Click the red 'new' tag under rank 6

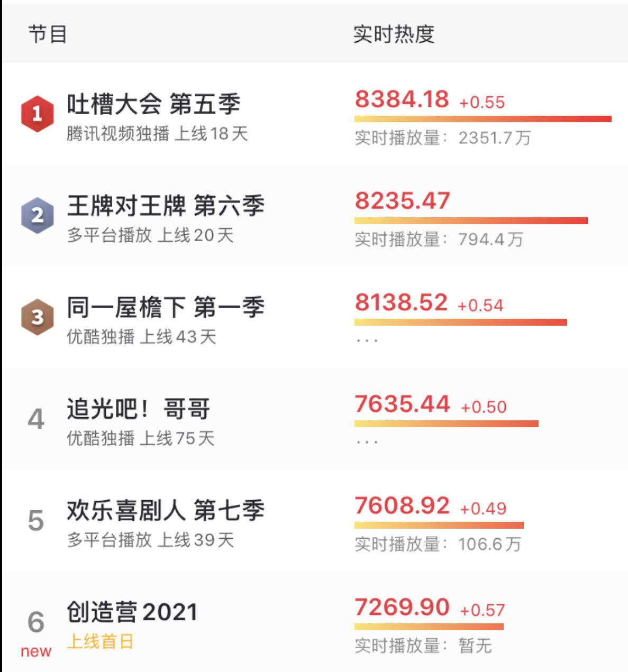[x=36, y=651]
